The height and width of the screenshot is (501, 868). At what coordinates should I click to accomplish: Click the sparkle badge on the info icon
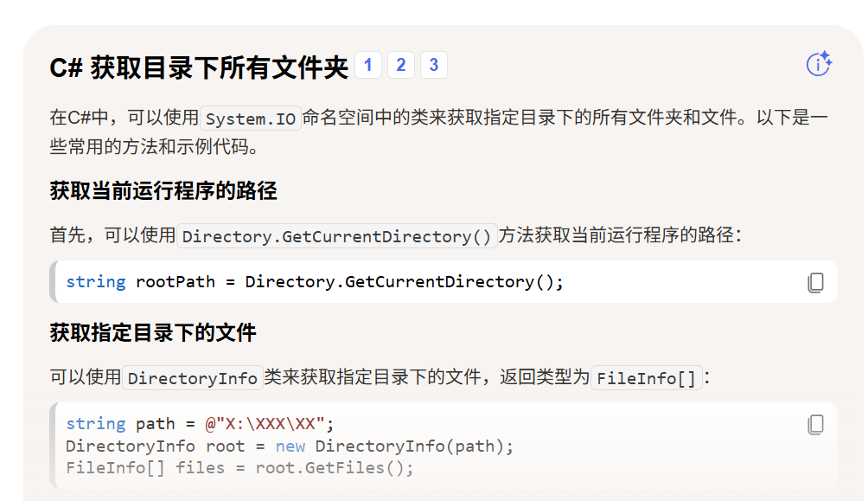point(826,57)
